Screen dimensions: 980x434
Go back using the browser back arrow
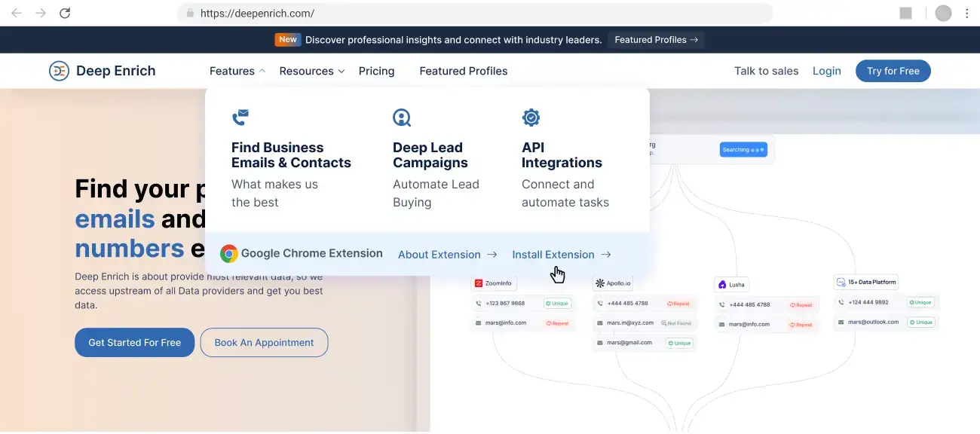point(17,13)
